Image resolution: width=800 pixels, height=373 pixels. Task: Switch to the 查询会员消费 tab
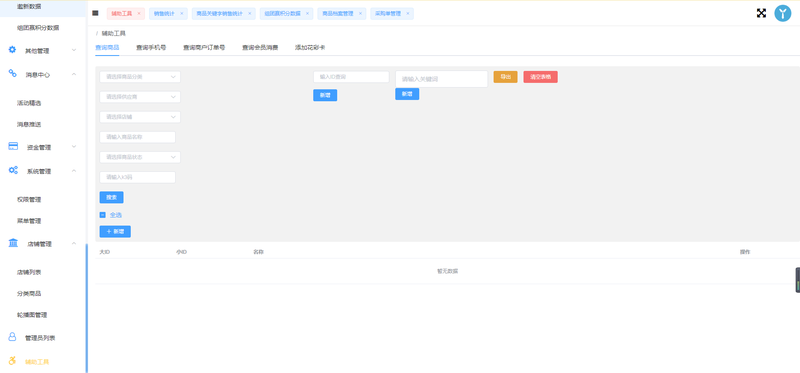260,47
